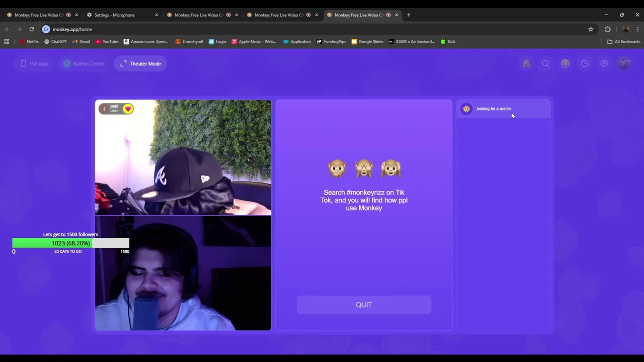Expand the All Bookmarks folder
Image resolution: width=644 pixels, height=362 pixels.
click(x=623, y=42)
